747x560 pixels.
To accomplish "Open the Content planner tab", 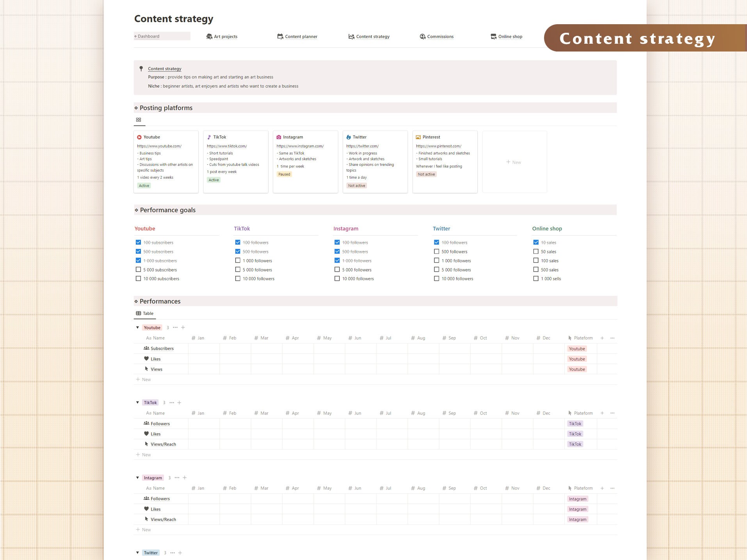I will point(301,36).
